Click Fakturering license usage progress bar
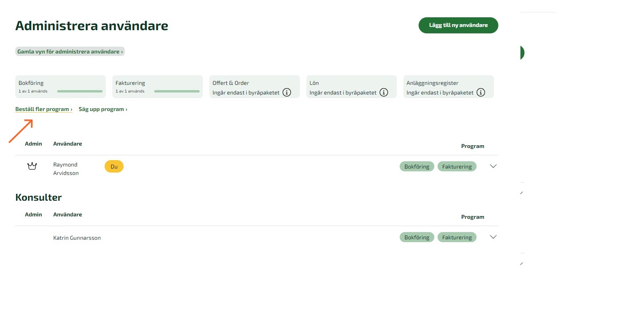Image resolution: width=644 pixels, height=325 pixels. coord(177,91)
